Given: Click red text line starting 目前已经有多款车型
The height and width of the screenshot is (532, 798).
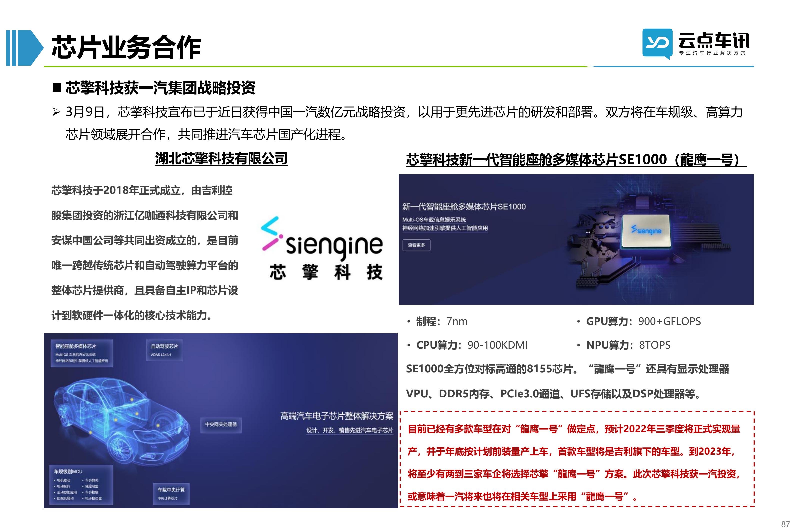Looking at the screenshot, I should tap(574, 429).
